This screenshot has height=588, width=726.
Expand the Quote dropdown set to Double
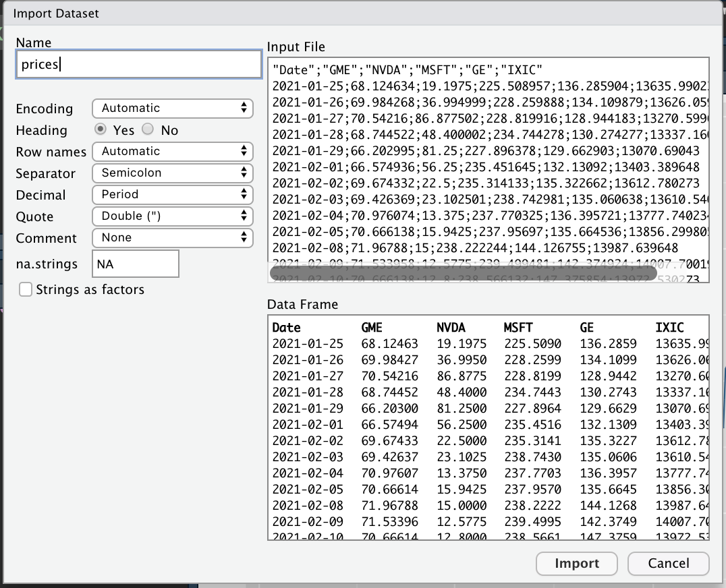point(173,216)
